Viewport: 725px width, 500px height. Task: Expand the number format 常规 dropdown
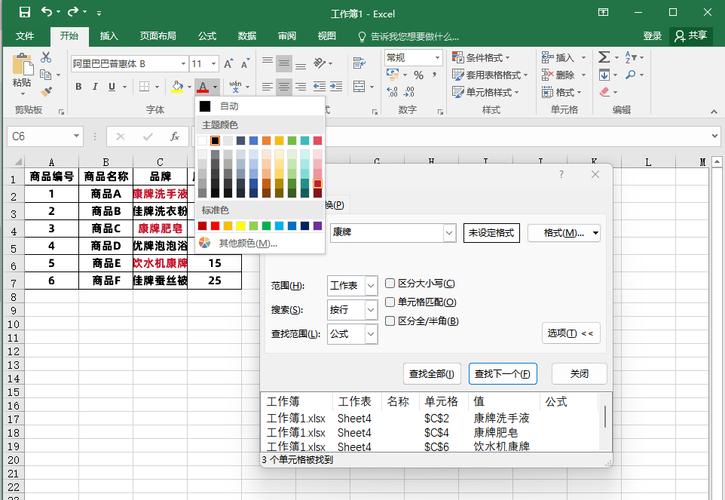[437, 58]
